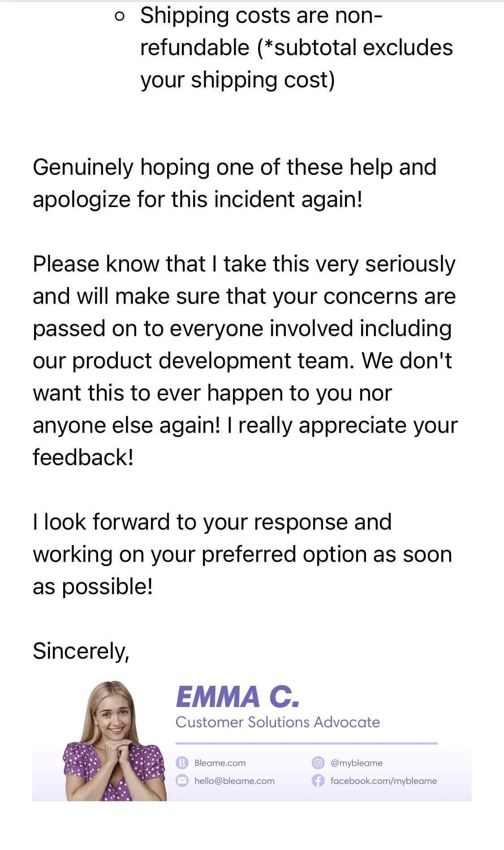Click the 'Genuinely hoping one of these help' paragraph
The image size is (504, 850).
pyautogui.click(x=234, y=183)
